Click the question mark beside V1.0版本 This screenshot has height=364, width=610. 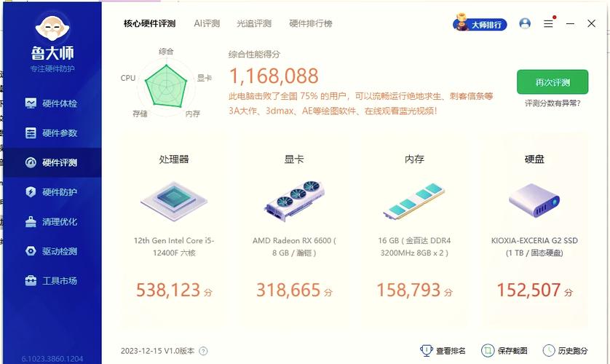click(x=203, y=351)
